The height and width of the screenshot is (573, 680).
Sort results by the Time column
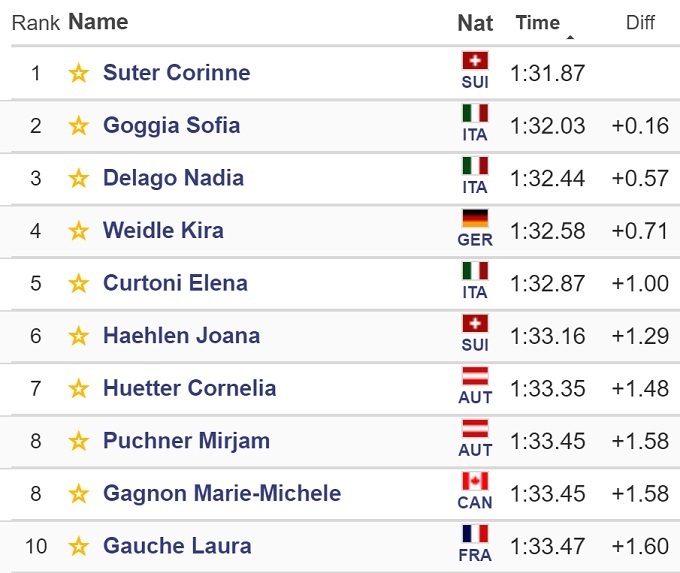[x=537, y=22]
